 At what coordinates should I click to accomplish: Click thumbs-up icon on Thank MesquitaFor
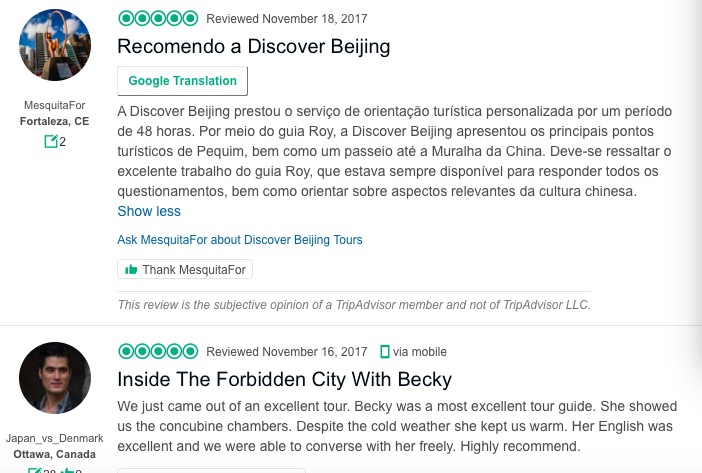[130, 270]
